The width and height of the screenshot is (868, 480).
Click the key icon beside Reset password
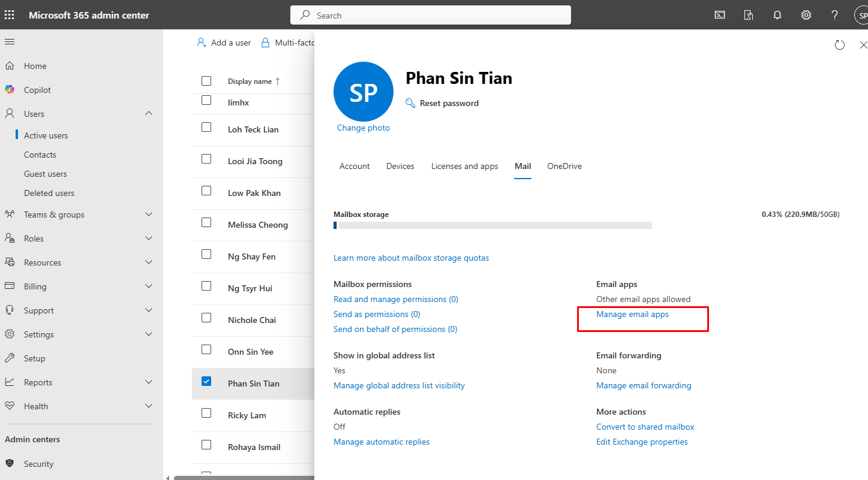coord(410,103)
